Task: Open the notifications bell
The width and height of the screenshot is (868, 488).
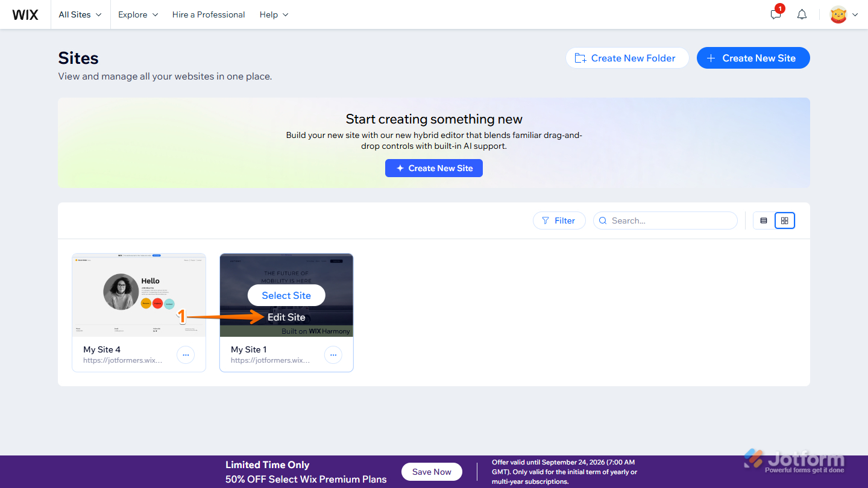Action: point(802,14)
